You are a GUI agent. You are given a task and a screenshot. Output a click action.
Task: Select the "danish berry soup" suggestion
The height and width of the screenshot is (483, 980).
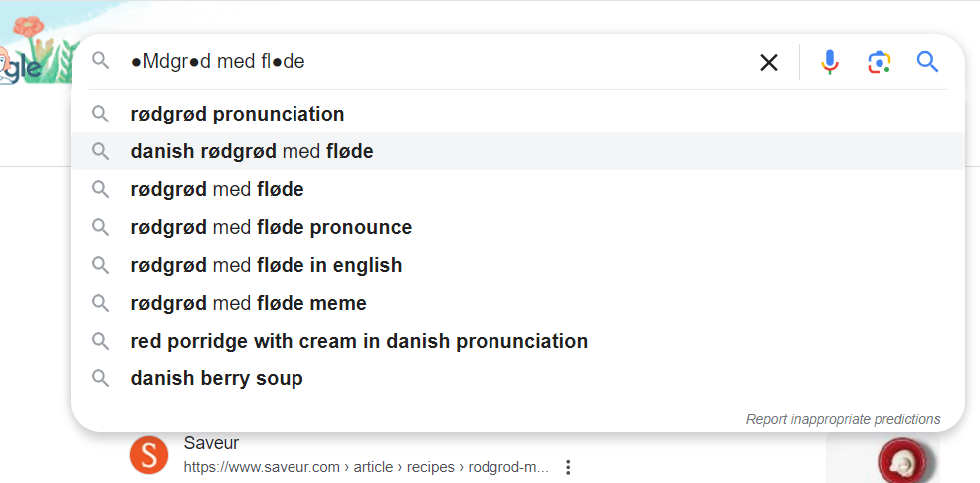217,378
